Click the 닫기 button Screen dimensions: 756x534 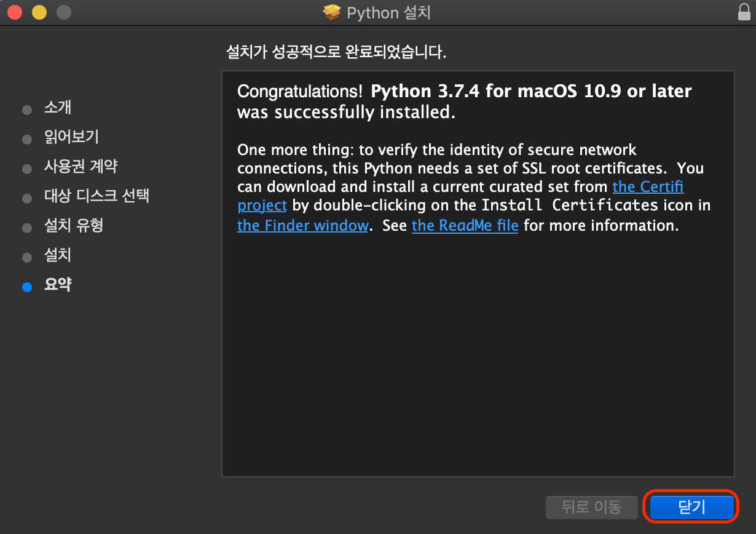691,507
